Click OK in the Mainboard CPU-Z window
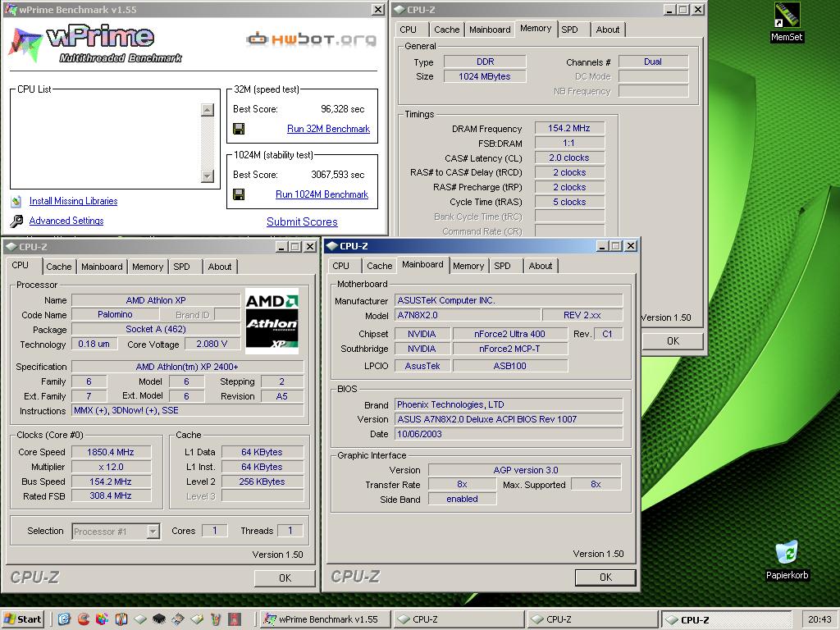 point(605,577)
